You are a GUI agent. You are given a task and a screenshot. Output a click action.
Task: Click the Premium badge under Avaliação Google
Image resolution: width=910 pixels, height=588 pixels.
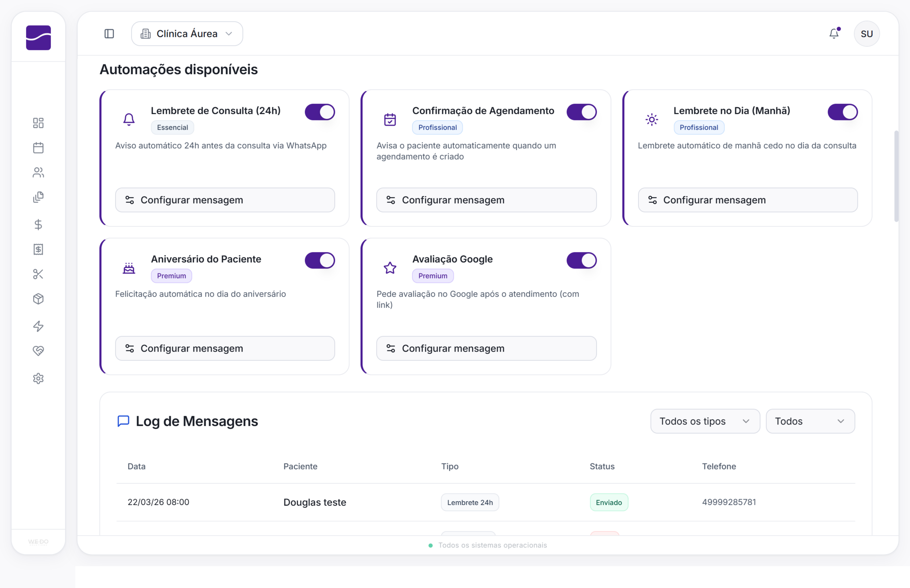433,276
